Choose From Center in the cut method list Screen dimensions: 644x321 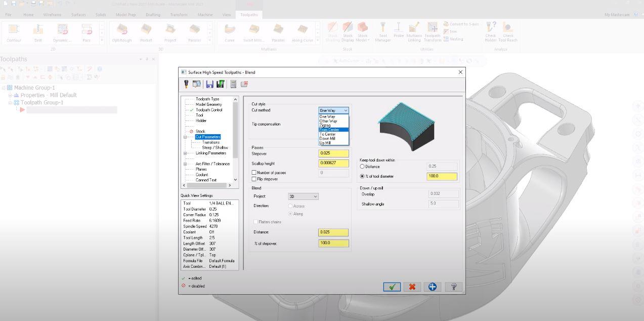tap(333, 130)
